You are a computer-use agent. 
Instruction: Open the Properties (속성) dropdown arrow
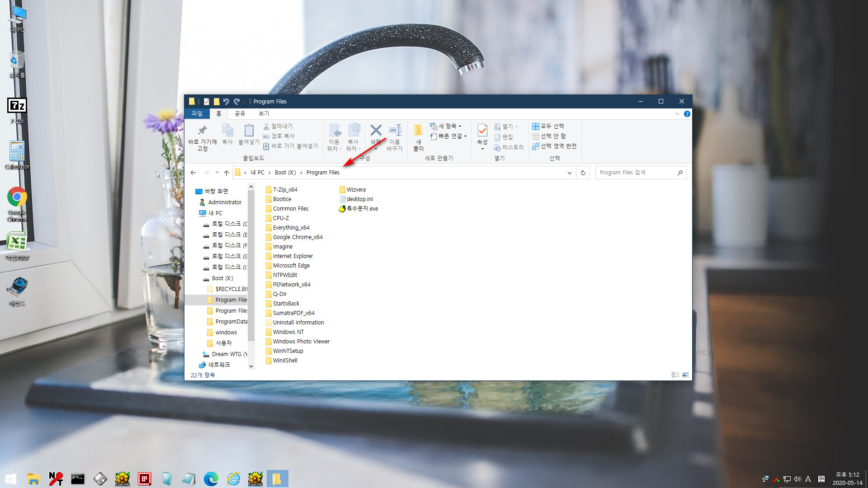482,149
